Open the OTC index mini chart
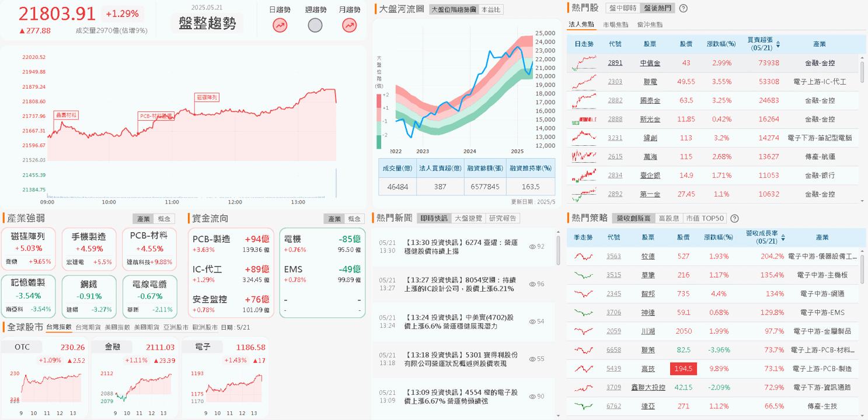Image resolution: width=868 pixels, height=420 pixels. (x=45, y=378)
